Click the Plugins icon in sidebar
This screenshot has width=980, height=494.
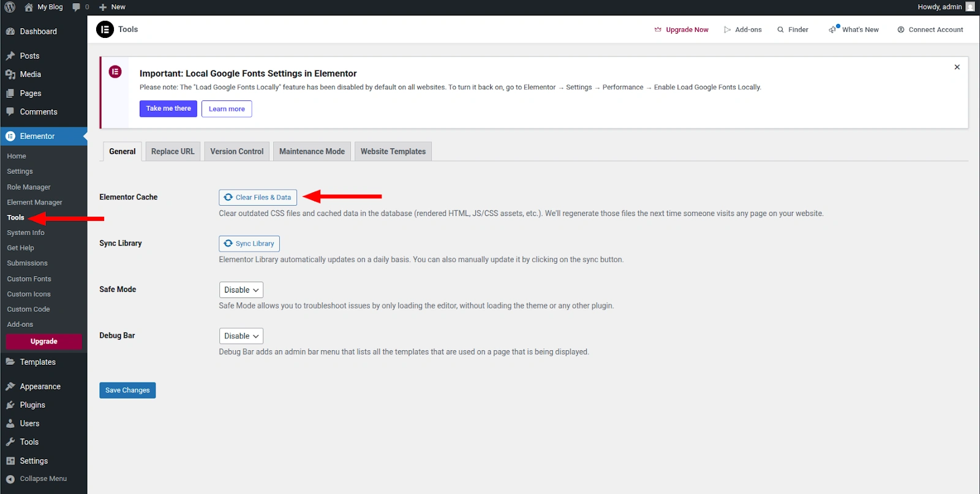[10, 405]
